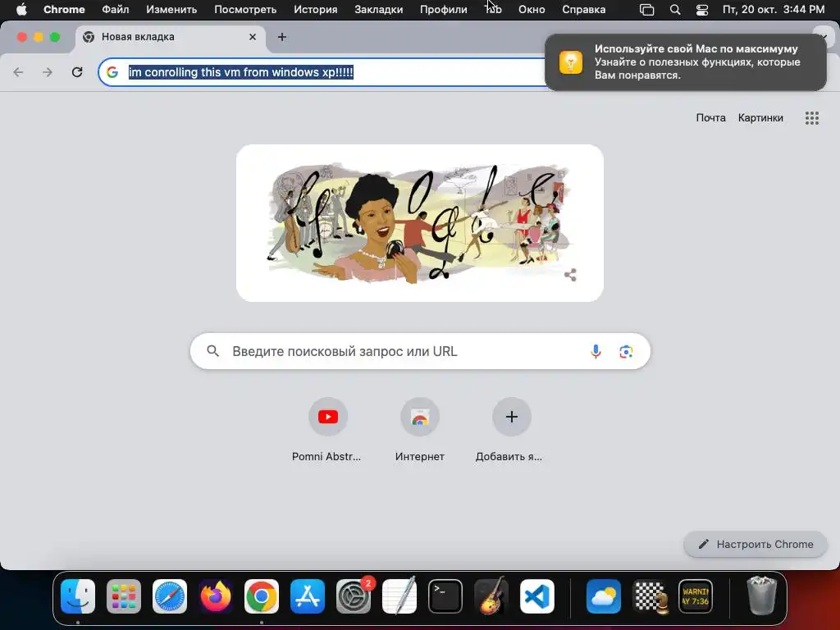Open the Trash in the dock
The image size is (840, 630).
[762, 596]
